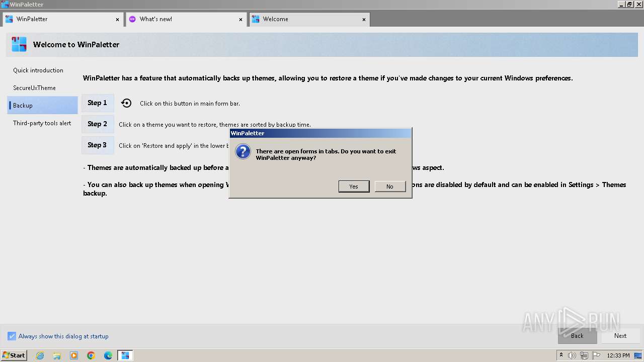Screen dimensions: 644x362
Task: Launch Google Chrome from taskbar
Action: tap(91, 355)
